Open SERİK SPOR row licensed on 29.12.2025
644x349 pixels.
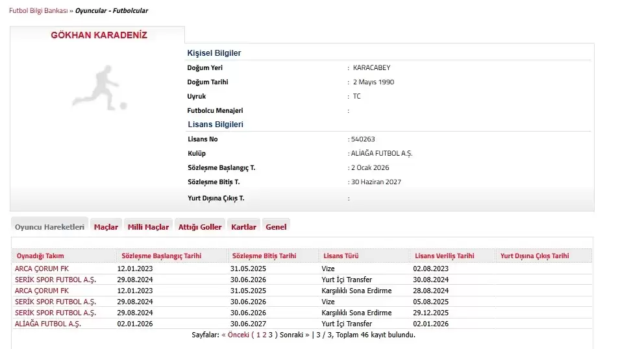point(55,313)
